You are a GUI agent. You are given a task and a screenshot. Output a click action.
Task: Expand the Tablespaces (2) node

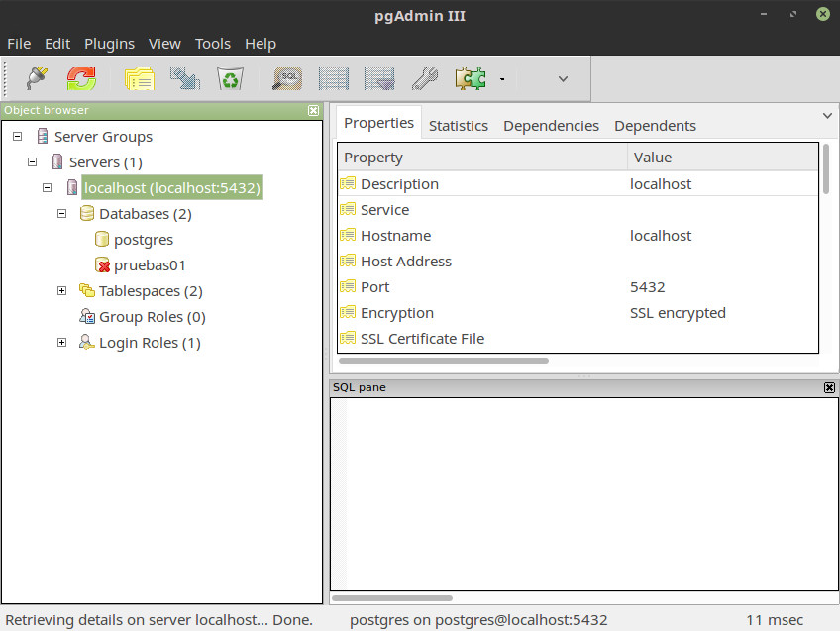click(x=62, y=290)
